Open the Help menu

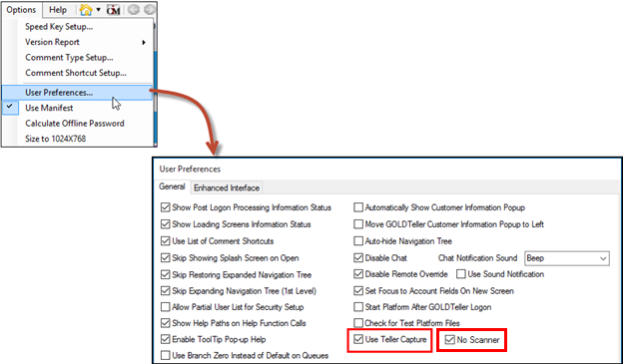coord(58,10)
